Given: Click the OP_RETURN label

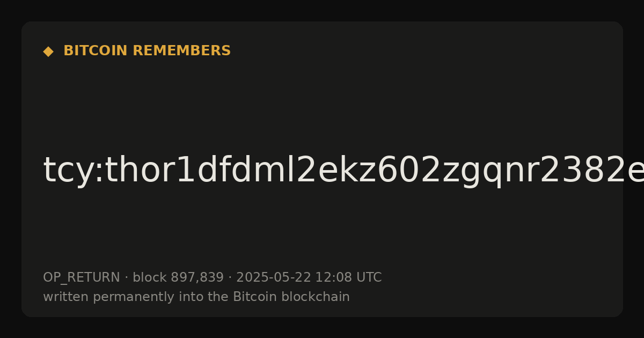Looking at the screenshot, I should coord(82,277).
